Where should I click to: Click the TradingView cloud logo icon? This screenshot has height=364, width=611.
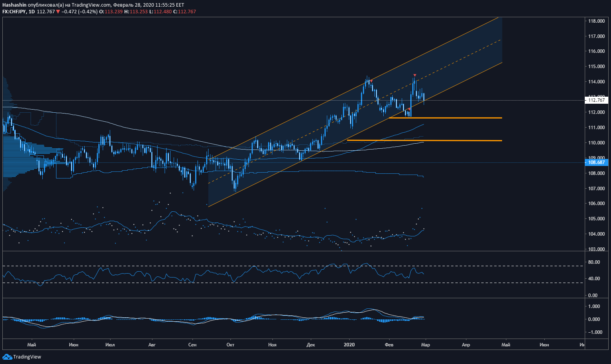pos(7,357)
